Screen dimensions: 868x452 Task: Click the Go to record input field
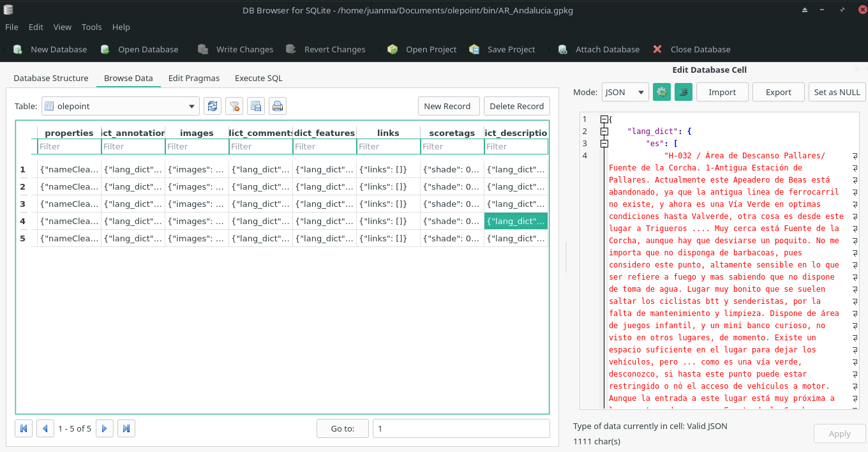(461, 428)
